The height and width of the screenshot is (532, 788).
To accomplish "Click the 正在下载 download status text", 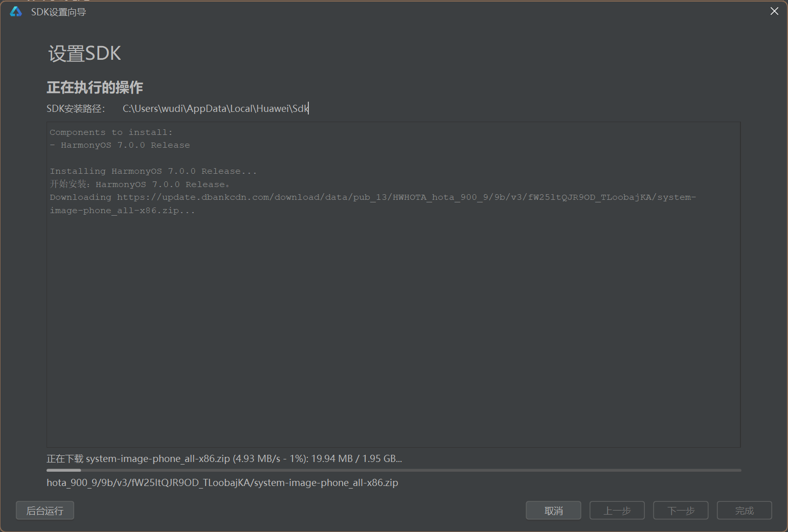I will (224, 459).
